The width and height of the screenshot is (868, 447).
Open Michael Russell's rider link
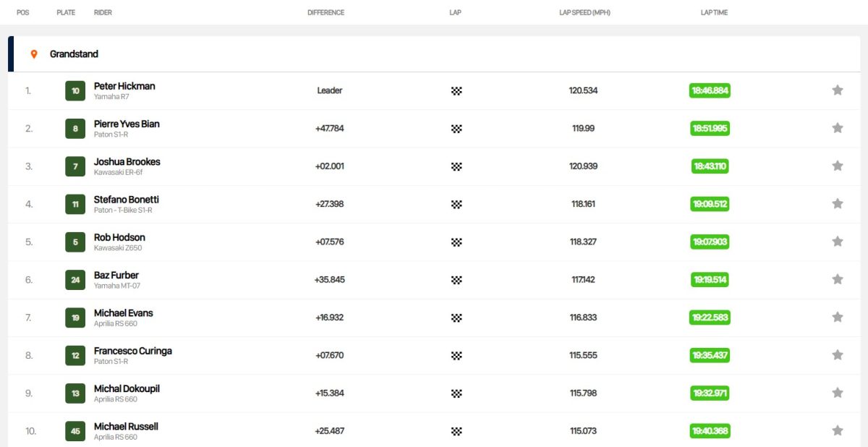126,427
